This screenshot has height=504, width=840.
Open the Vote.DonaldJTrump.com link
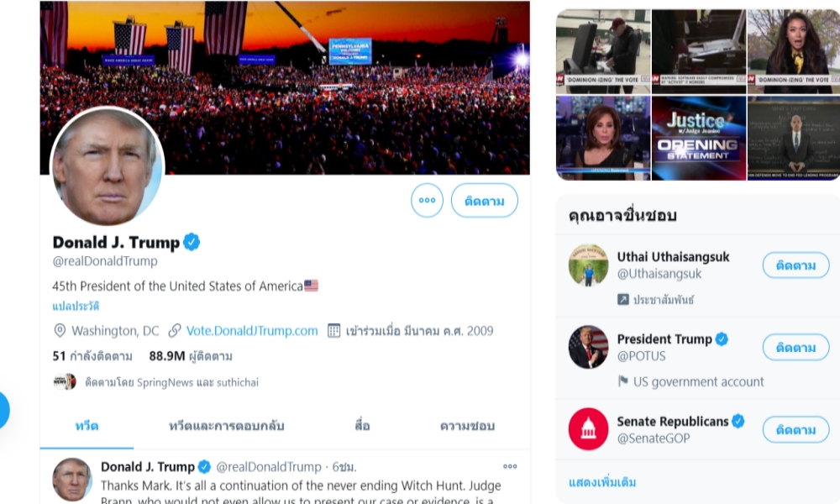(x=252, y=330)
